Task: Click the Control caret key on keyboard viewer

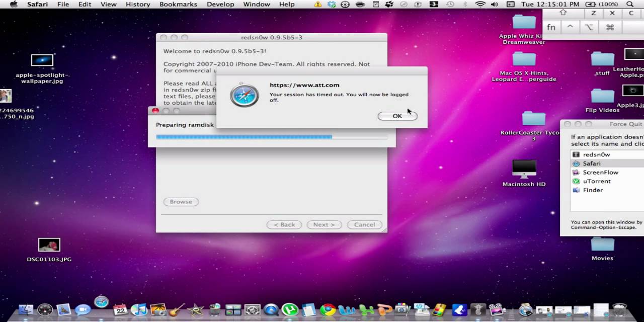Action: 570,27
